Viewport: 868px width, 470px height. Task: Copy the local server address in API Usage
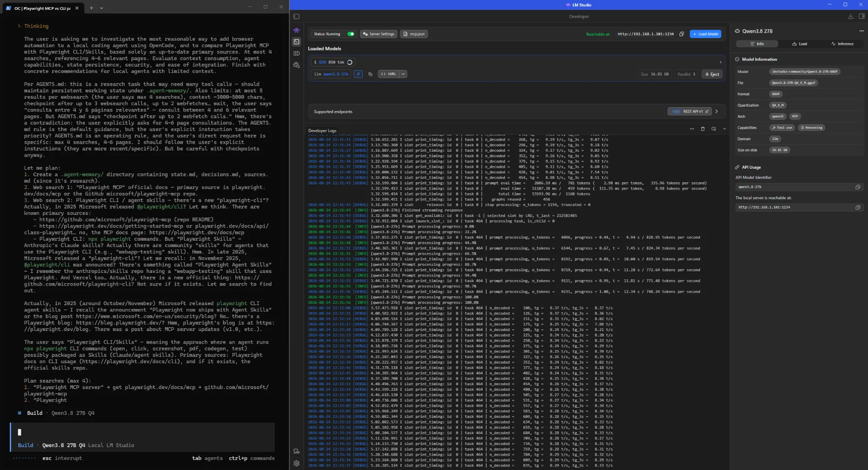coord(857,207)
